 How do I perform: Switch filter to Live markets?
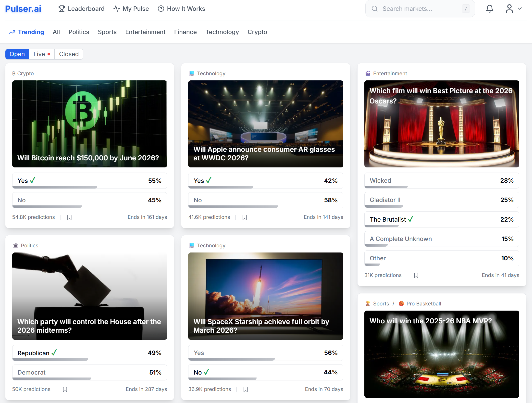[x=42, y=54]
